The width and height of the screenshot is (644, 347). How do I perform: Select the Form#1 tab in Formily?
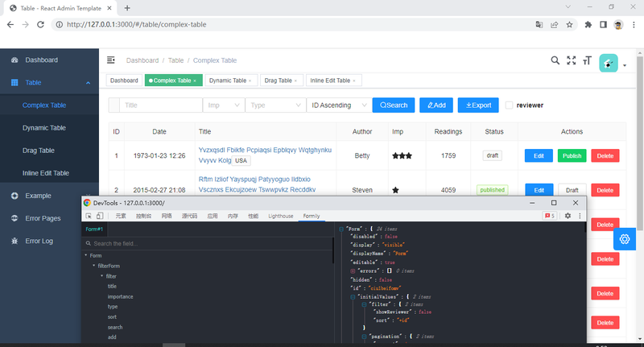(x=94, y=229)
